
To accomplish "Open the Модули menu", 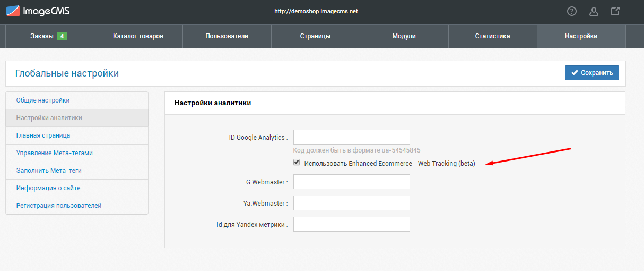I will [x=404, y=36].
